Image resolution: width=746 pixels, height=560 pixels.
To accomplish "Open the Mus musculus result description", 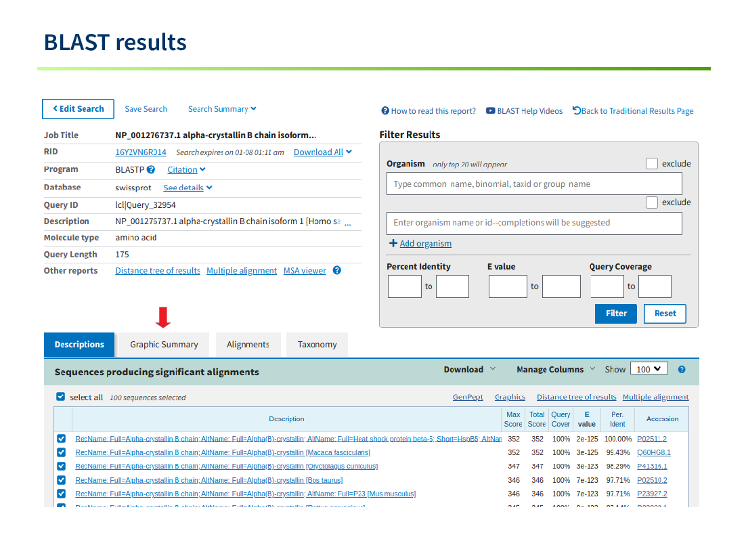I will [x=246, y=494].
